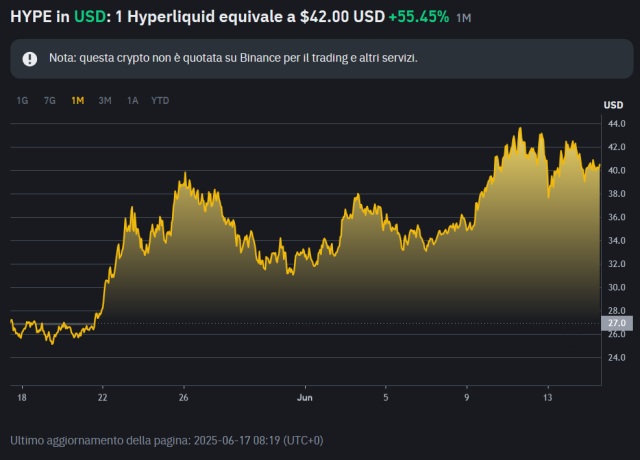This screenshot has width=640, height=460.
Task: Click the date label 13
Action: click(547, 398)
